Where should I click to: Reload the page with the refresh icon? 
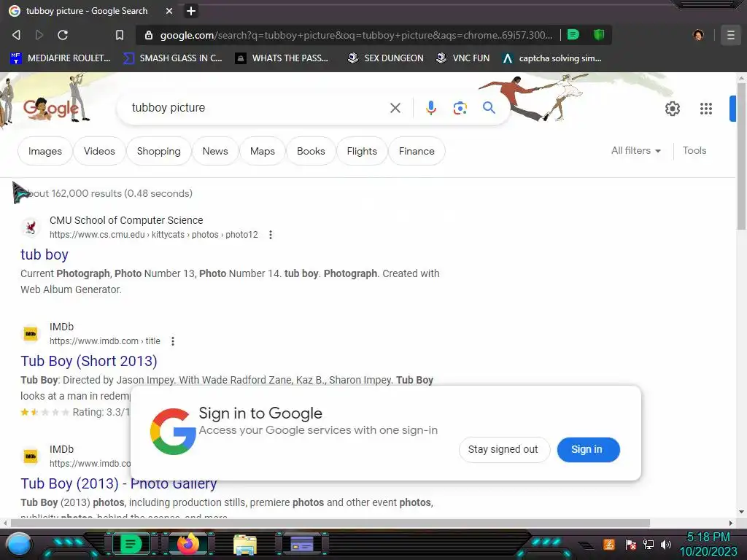pyautogui.click(x=63, y=35)
